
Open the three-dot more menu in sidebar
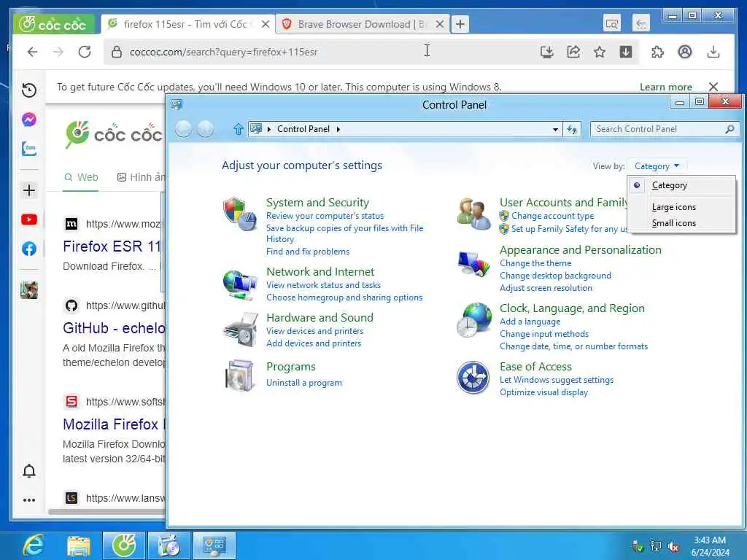pos(29,500)
